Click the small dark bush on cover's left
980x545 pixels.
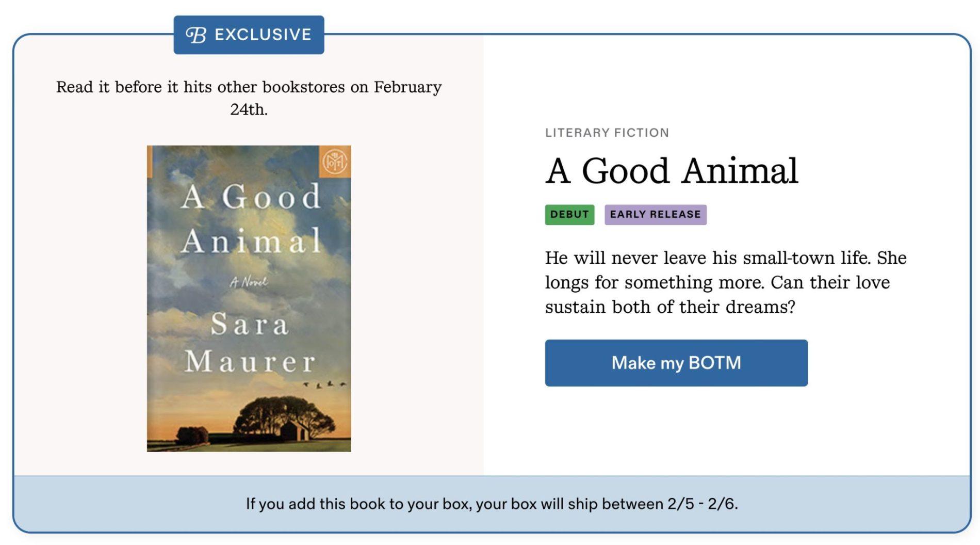(x=192, y=435)
